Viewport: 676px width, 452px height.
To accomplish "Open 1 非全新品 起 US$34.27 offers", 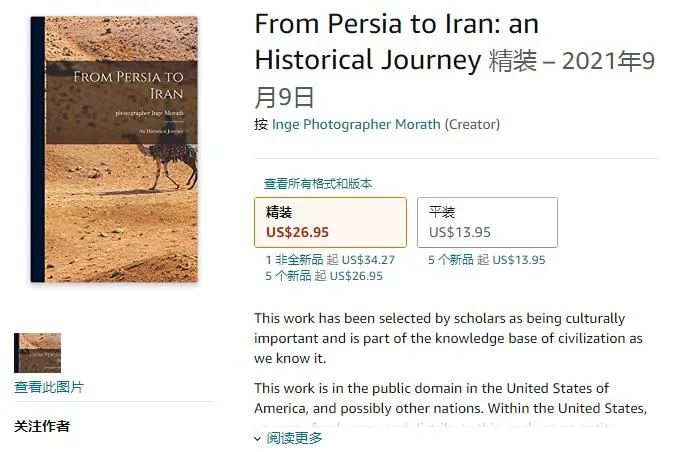I will point(330,260).
